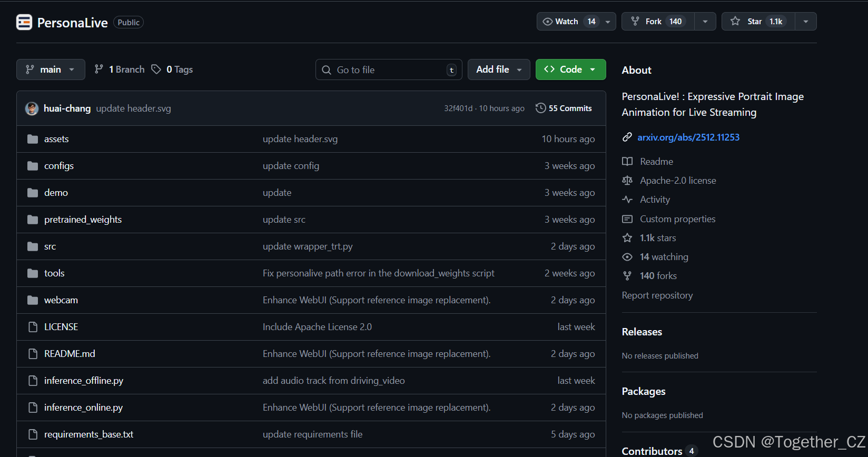This screenshot has height=457, width=868.
Task: Click the file icon next to requirements_base.txt
Action: click(33, 434)
